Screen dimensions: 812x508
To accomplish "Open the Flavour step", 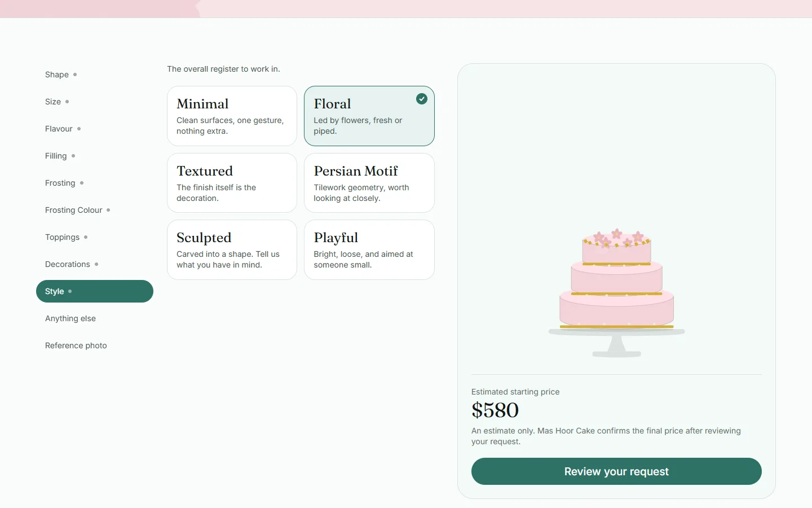I will (95, 129).
